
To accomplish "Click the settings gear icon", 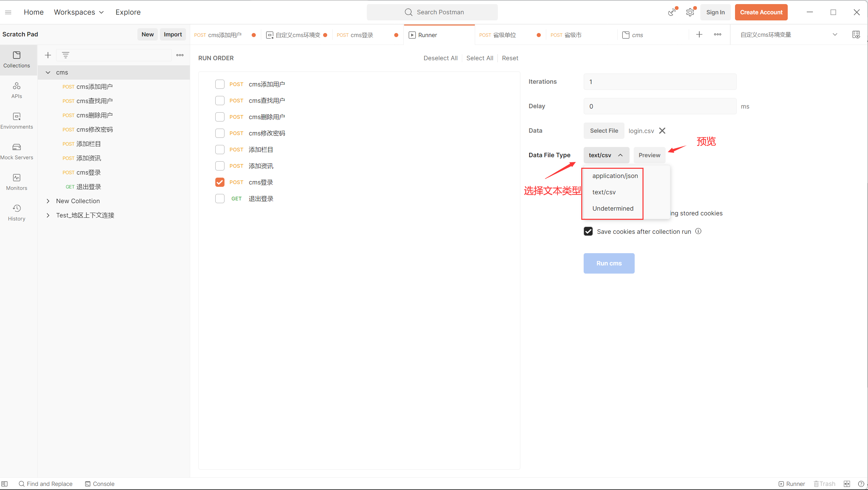I will click(690, 13).
